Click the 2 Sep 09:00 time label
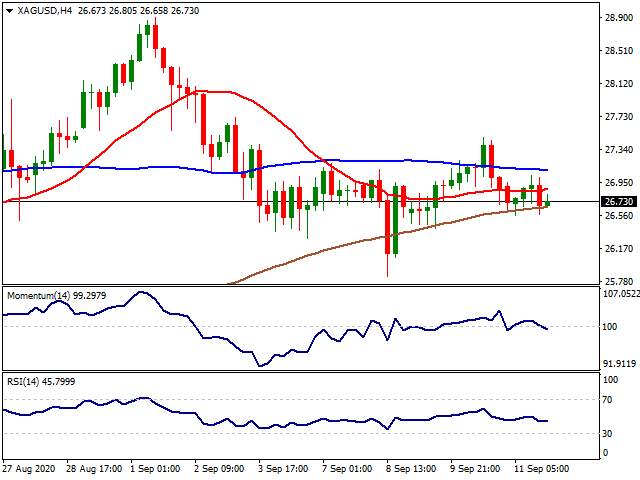This screenshot has height=480, width=640. [219, 468]
